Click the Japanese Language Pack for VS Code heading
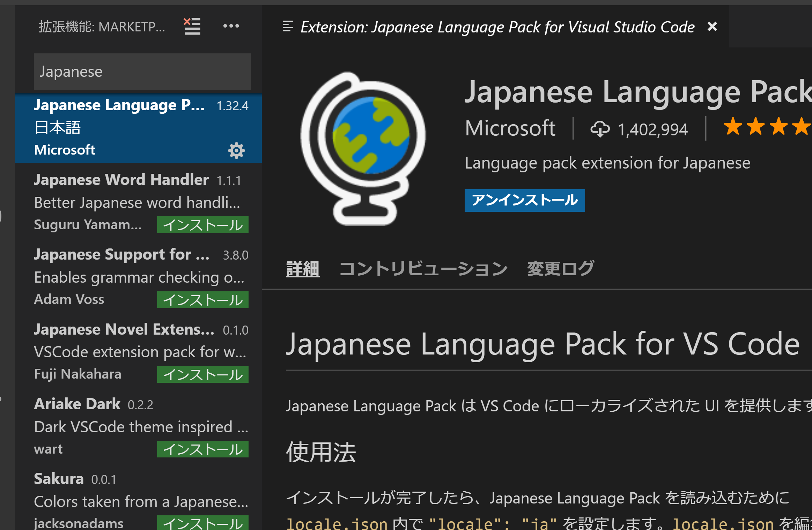The image size is (812, 530). (x=543, y=344)
